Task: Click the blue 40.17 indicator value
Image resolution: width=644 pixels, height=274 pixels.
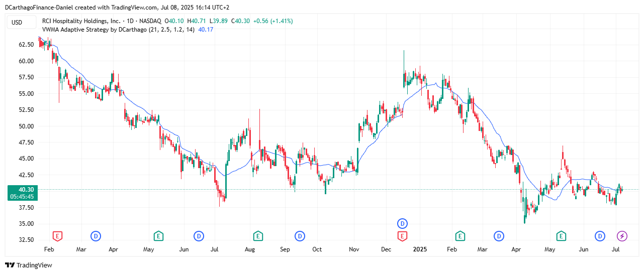Action: (206, 30)
